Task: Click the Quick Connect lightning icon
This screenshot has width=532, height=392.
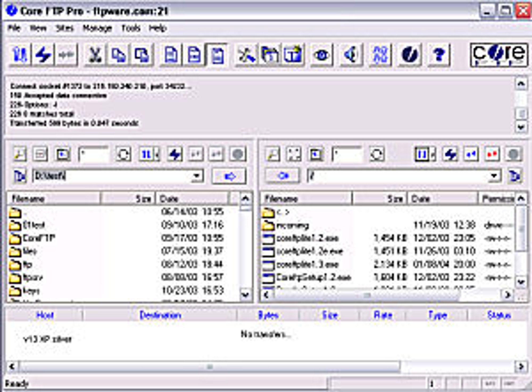Action: (x=43, y=55)
